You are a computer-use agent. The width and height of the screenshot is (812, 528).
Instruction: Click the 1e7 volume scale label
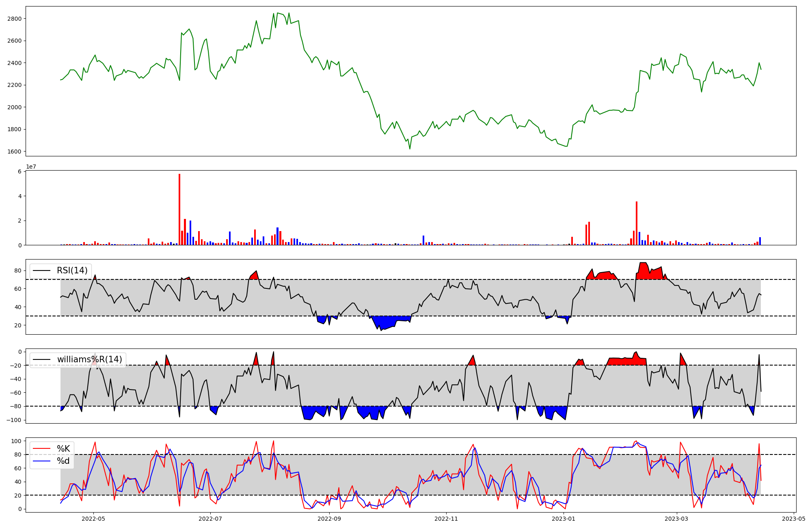[31, 167]
